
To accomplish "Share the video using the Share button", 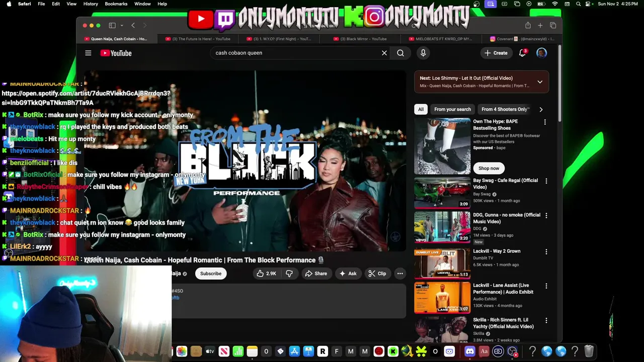I will (x=316, y=274).
